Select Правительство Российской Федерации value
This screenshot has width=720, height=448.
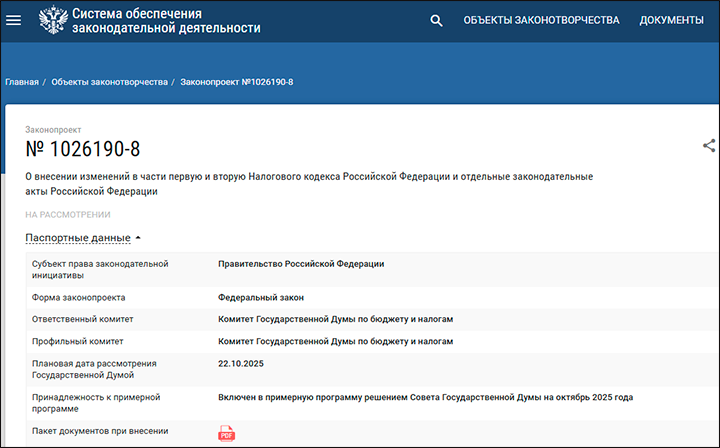(x=301, y=264)
